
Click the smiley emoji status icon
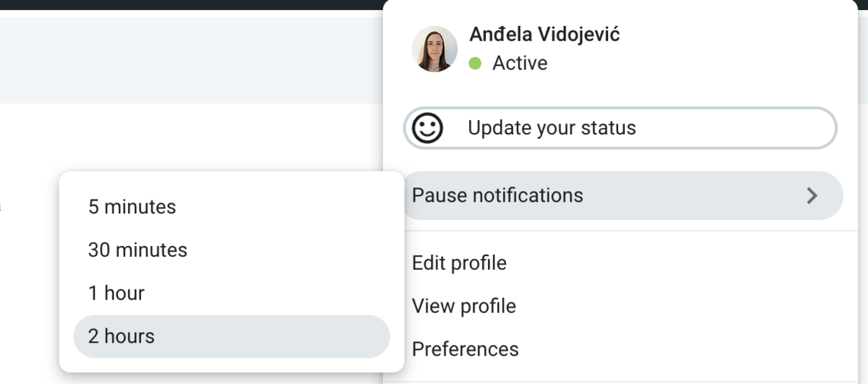coord(427,129)
